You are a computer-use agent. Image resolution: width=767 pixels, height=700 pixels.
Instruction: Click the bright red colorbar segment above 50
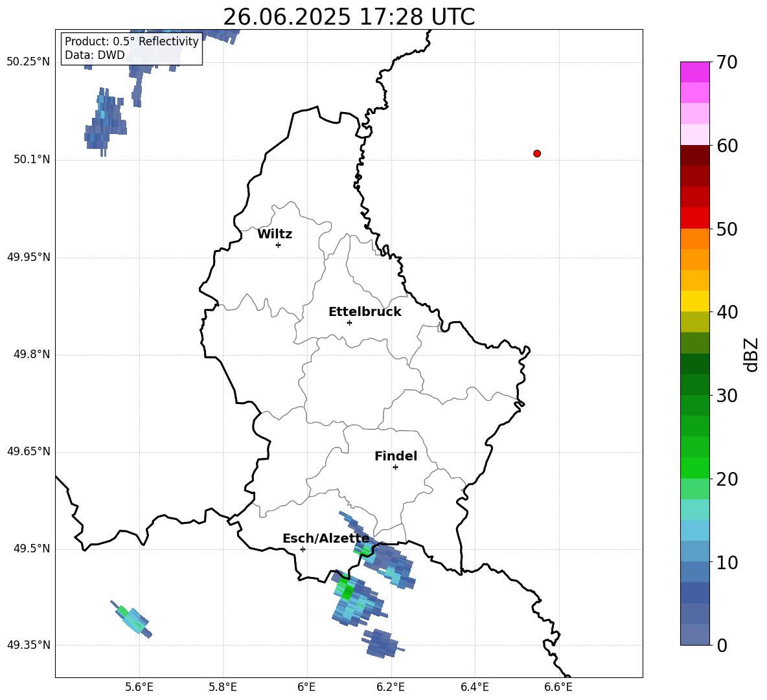[695, 218]
